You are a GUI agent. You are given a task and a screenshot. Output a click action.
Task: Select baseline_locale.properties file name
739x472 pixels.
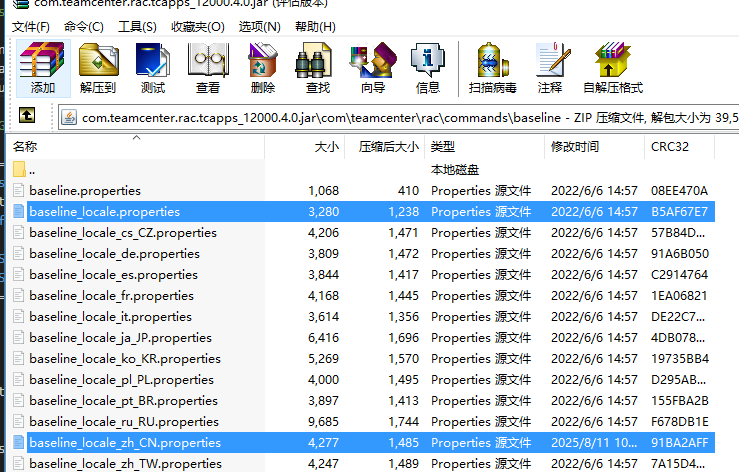(x=105, y=212)
